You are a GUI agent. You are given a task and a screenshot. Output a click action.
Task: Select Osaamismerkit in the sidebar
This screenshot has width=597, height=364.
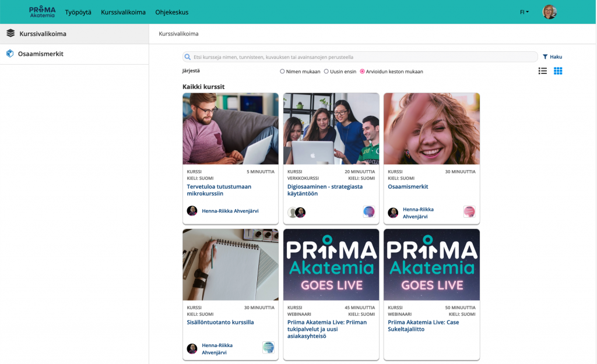74,54
